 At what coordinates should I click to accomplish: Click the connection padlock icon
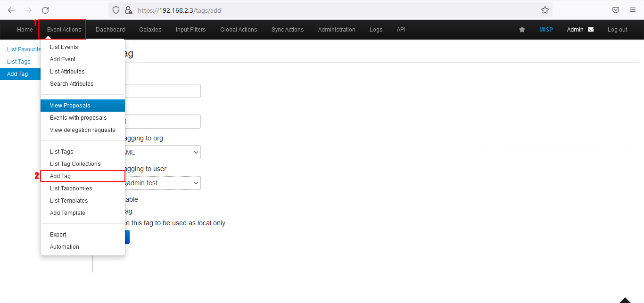(129, 10)
